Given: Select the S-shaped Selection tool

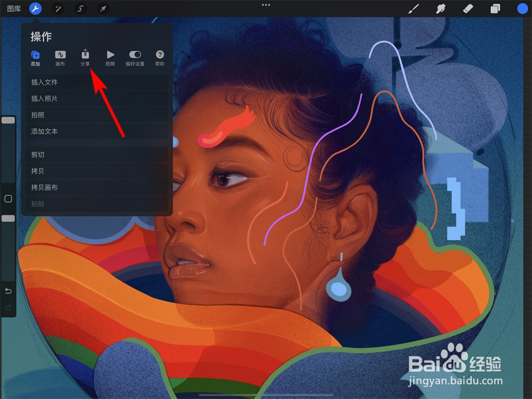Looking at the screenshot, I should pos(80,9).
